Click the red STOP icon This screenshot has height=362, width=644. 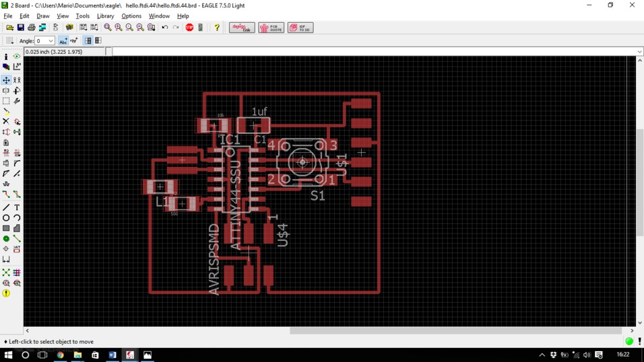click(x=189, y=28)
